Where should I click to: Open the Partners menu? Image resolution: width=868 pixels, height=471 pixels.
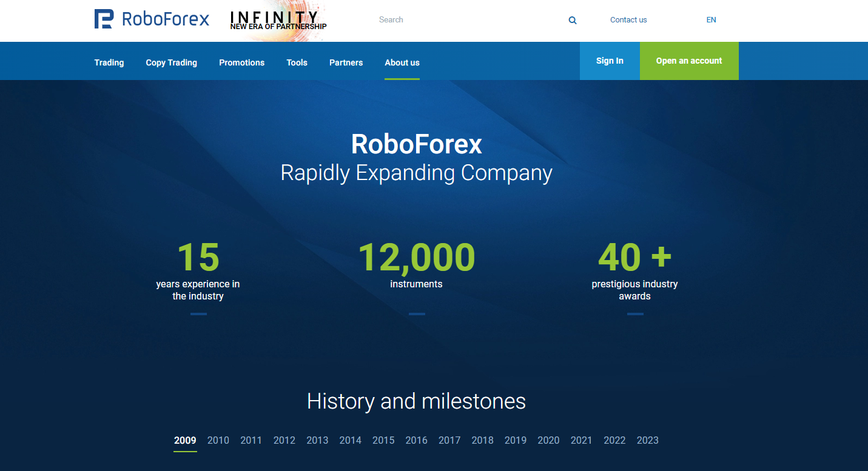pos(346,62)
